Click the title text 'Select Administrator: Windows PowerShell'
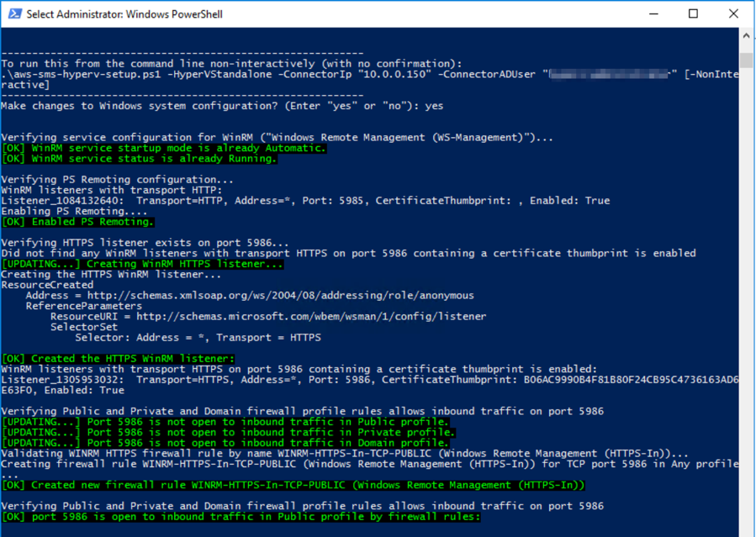This screenshot has width=756, height=537. [124, 14]
